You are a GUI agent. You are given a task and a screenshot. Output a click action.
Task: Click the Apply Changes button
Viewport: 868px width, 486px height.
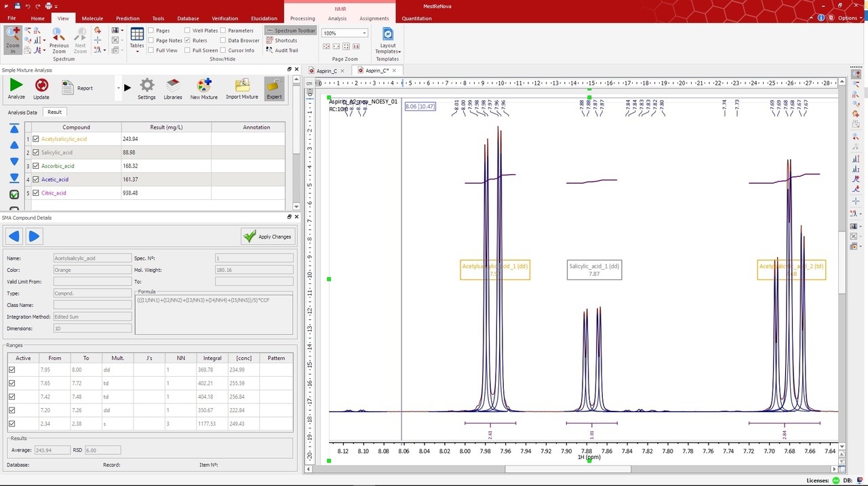pos(268,236)
